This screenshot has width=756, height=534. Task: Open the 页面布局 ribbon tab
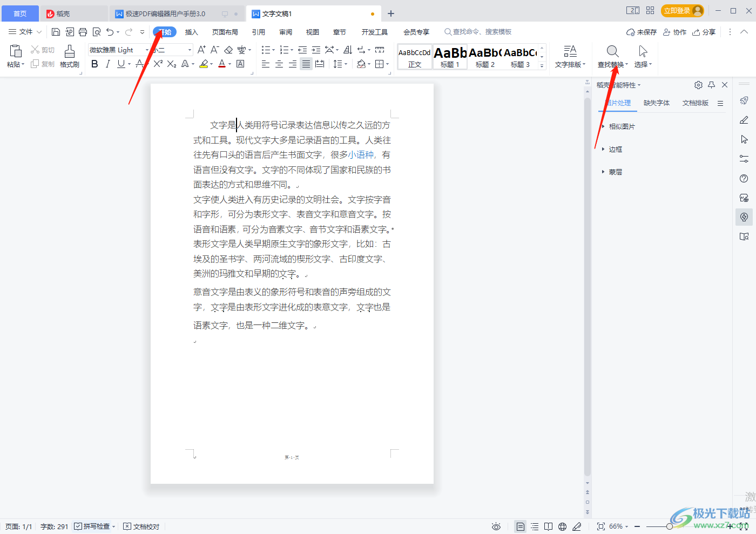225,32
